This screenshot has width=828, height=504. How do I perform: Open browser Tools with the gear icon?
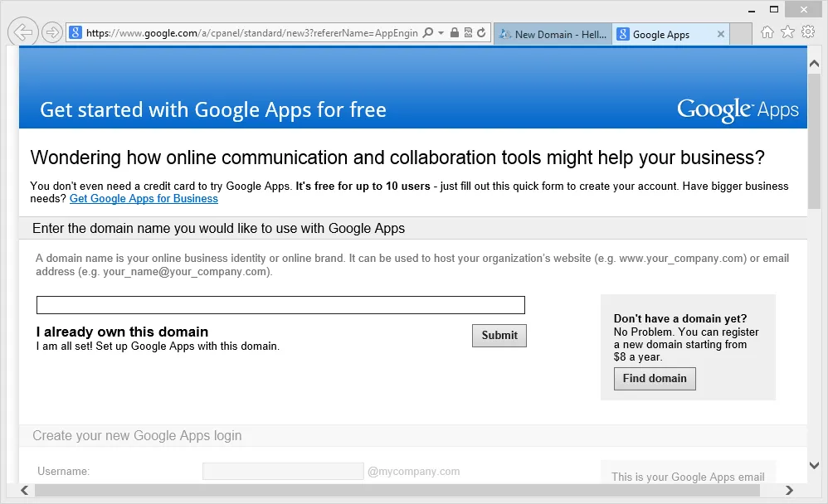(x=808, y=32)
